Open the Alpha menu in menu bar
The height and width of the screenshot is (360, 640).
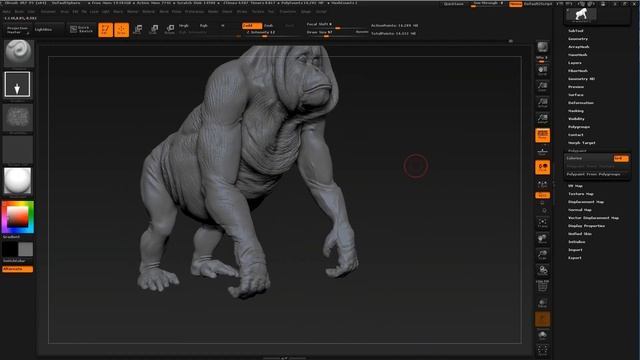pos(7,12)
